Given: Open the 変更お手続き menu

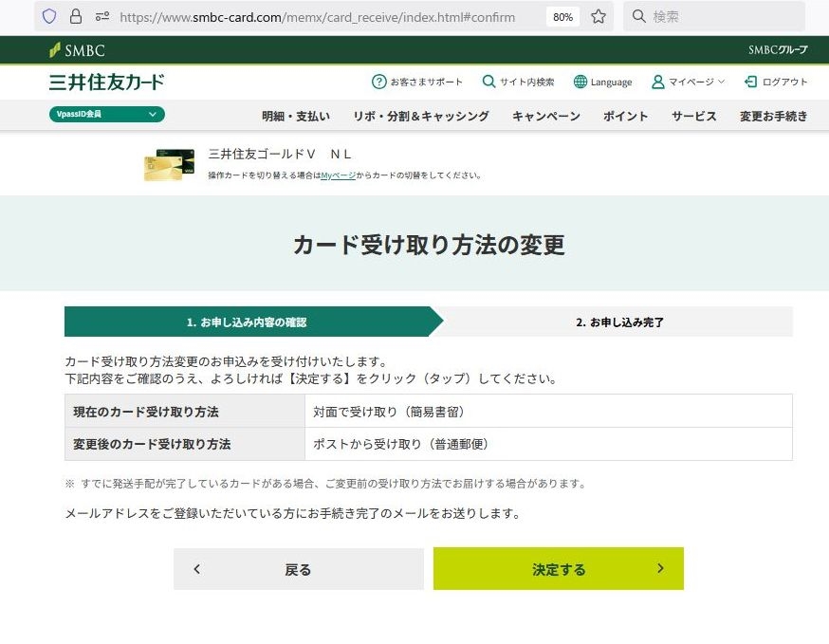Looking at the screenshot, I should [773, 116].
